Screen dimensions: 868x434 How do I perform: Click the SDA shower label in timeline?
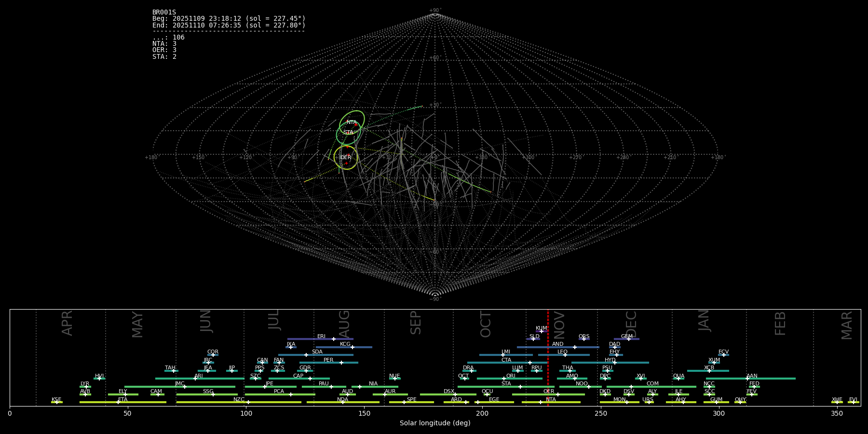[317, 352]
